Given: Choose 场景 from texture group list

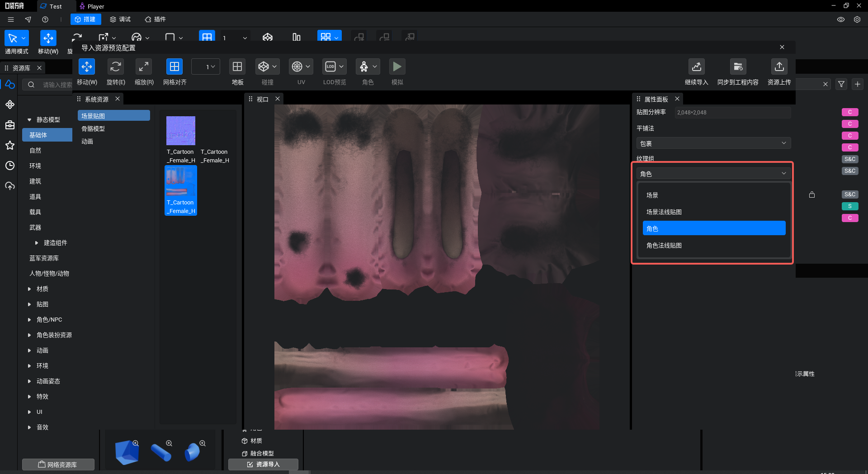Looking at the screenshot, I should [714, 195].
